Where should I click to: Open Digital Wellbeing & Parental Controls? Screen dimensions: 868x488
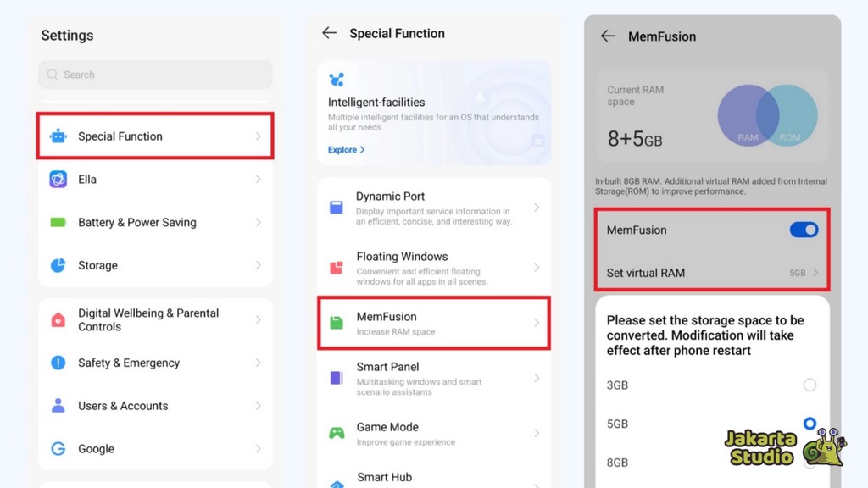(148, 319)
